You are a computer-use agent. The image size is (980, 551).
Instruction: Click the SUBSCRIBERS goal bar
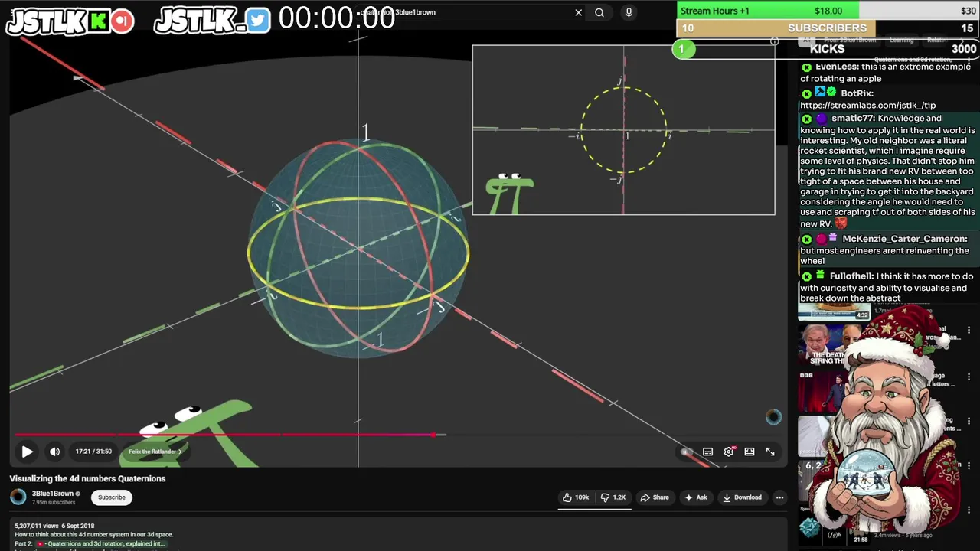click(x=827, y=28)
